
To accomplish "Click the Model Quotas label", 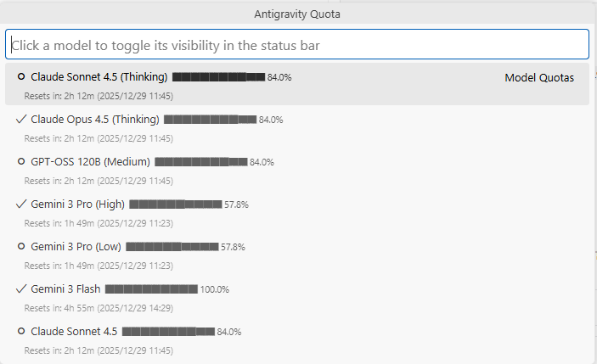I will [x=539, y=78].
